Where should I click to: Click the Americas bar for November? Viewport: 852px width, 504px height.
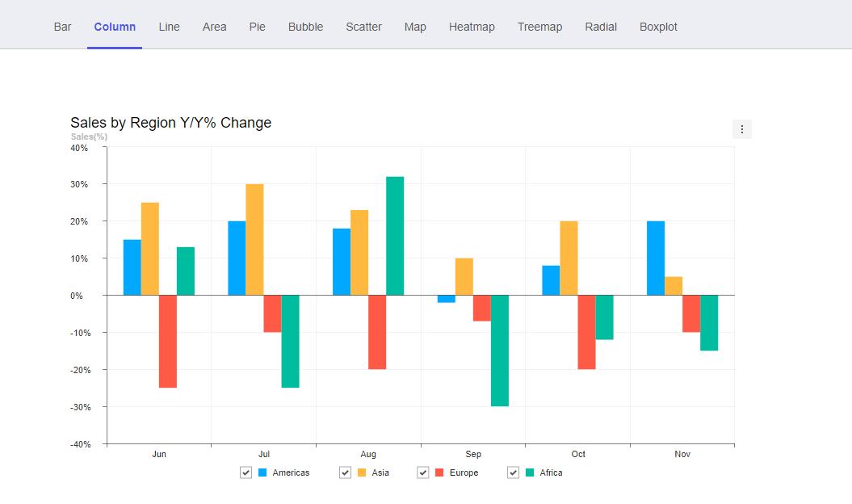pos(656,258)
